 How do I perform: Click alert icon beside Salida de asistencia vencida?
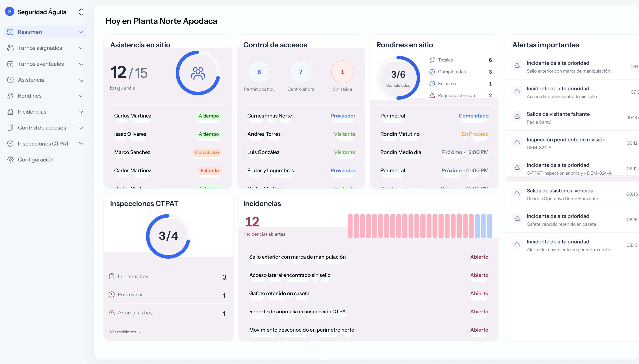(517, 193)
